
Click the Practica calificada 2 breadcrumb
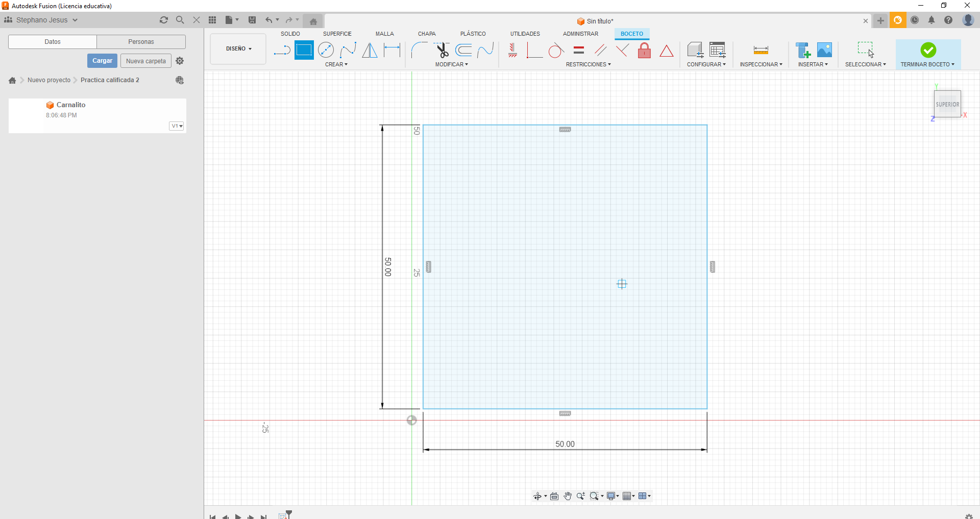pyautogui.click(x=110, y=80)
